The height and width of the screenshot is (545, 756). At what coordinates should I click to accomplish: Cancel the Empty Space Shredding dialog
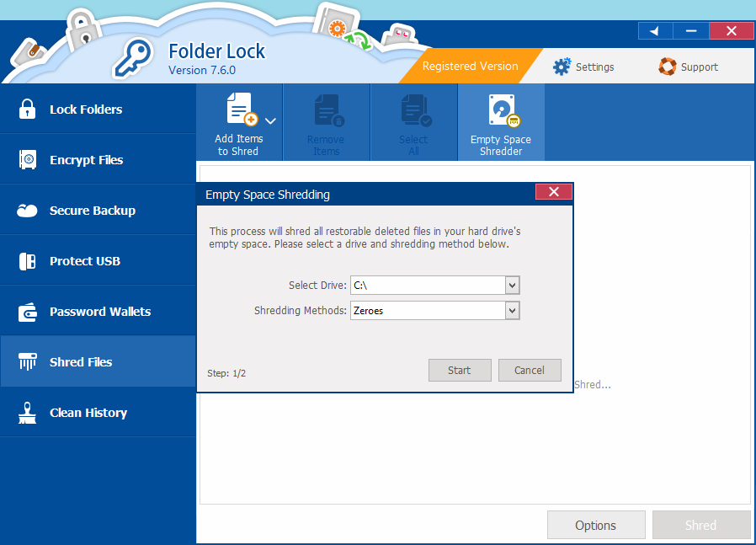[x=530, y=370]
